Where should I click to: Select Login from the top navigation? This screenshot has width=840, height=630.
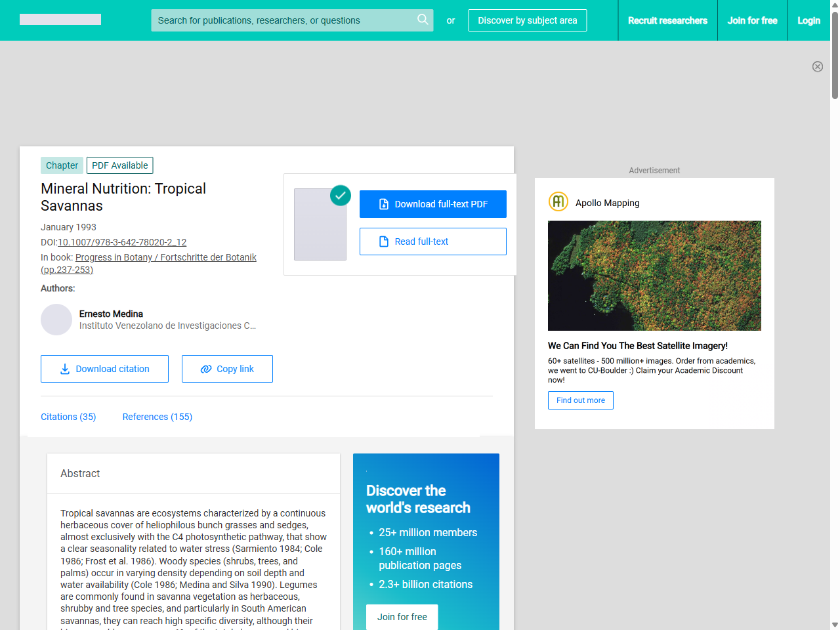point(808,20)
